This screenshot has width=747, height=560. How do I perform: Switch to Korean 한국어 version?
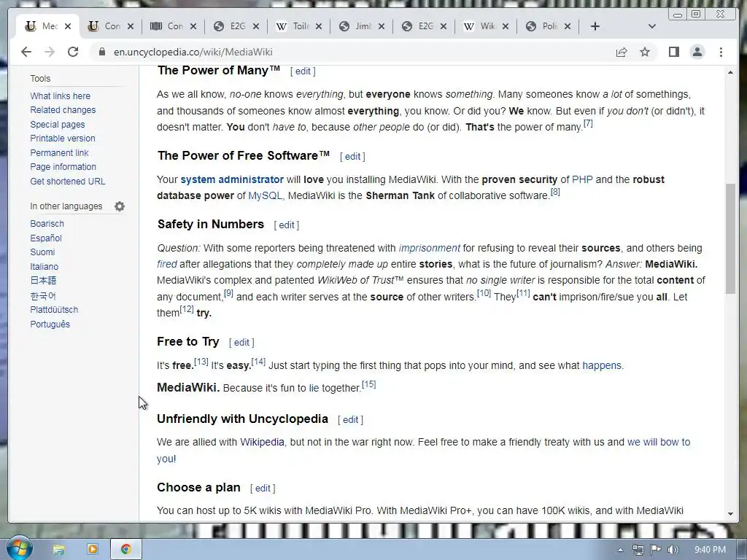pyautogui.click(x=43, y=296)
